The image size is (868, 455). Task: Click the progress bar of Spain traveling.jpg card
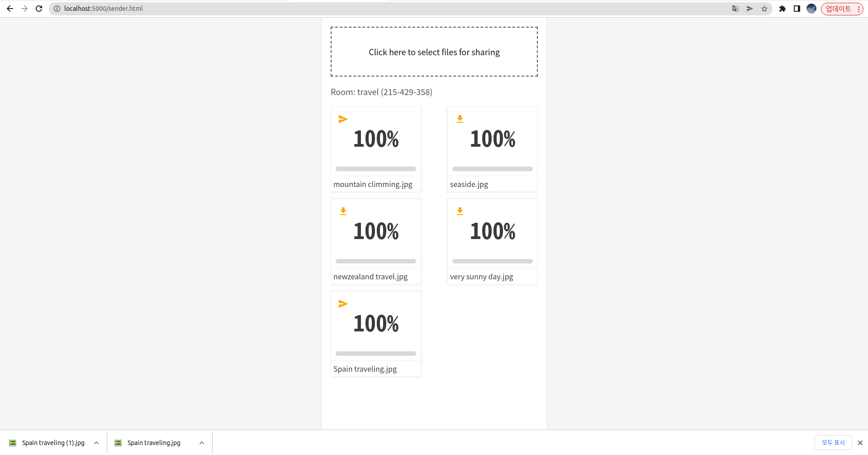376,354
